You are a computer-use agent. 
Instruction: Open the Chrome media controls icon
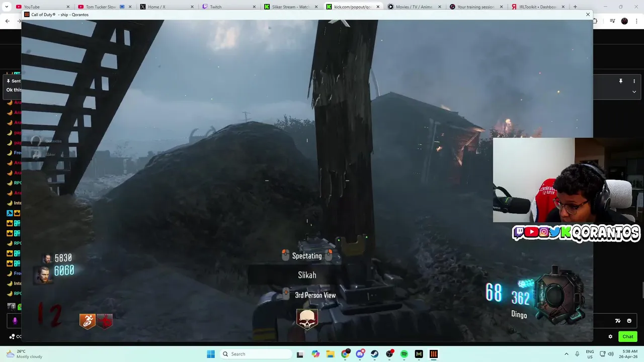click(x=612, y=21)
